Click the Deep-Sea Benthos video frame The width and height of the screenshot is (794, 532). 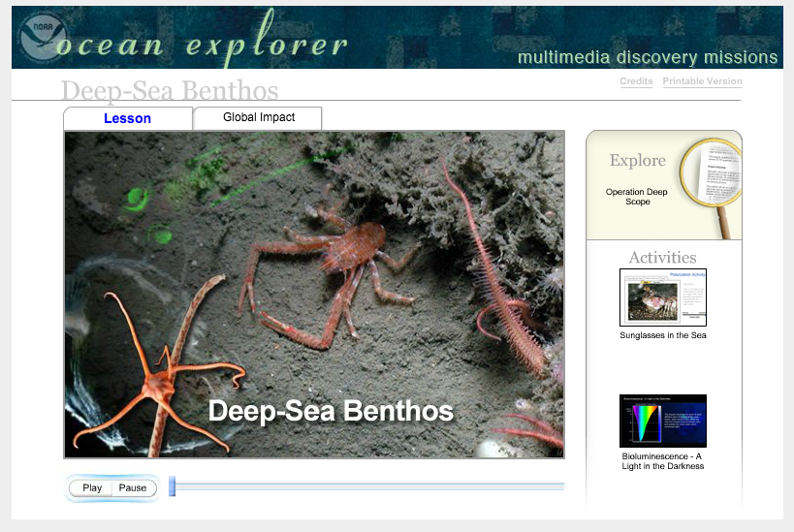coord(314,295)
